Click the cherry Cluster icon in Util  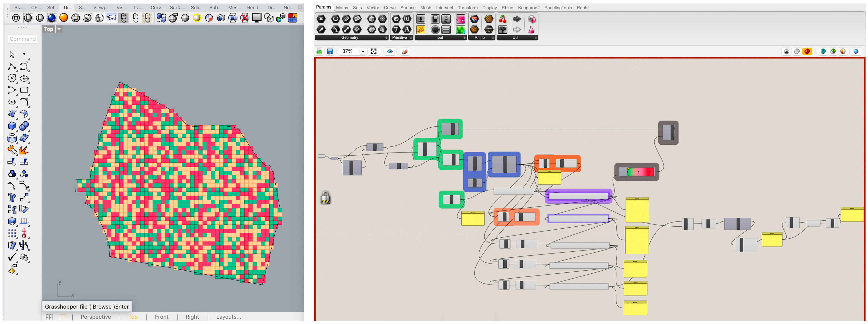click(x=502, y=19)
